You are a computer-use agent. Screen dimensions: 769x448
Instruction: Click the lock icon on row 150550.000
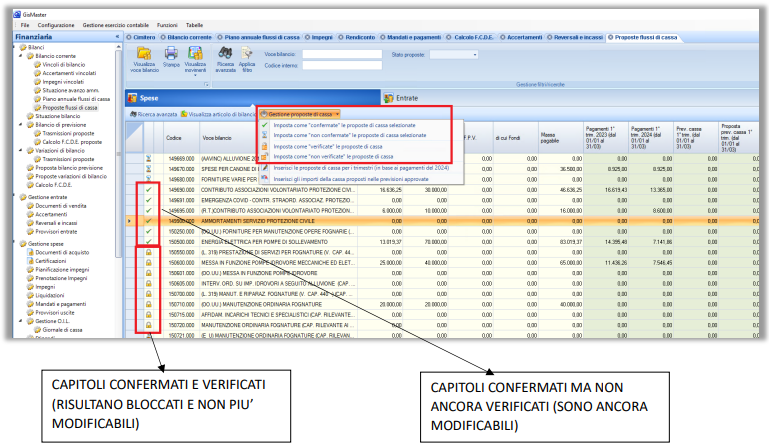[149, 251]
